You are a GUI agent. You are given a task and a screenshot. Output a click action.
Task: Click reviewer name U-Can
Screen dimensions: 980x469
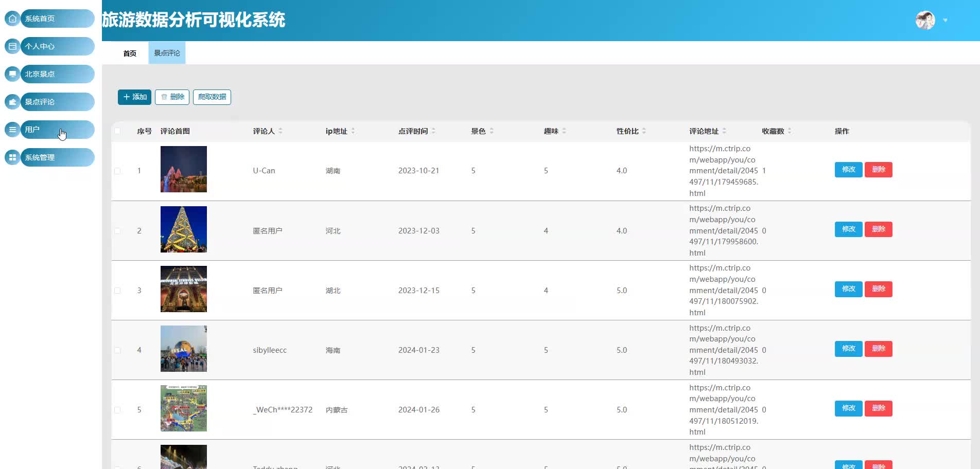(x=264, y=171)
